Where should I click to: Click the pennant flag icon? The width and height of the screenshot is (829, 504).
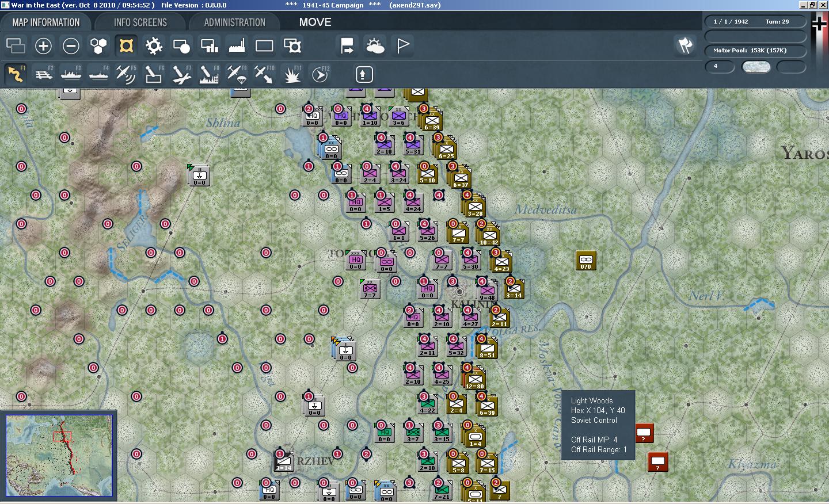click(402, 45)
